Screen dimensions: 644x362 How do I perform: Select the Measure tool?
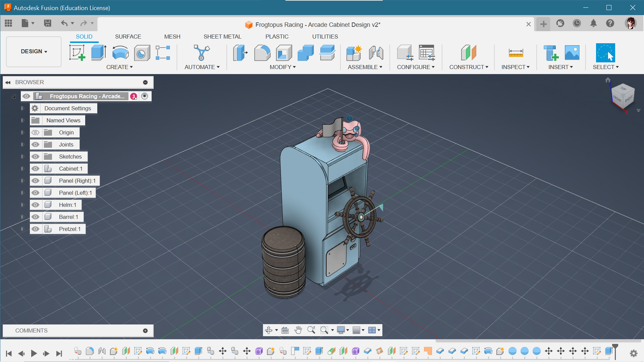pyautogui.click(x=516, y=53)
